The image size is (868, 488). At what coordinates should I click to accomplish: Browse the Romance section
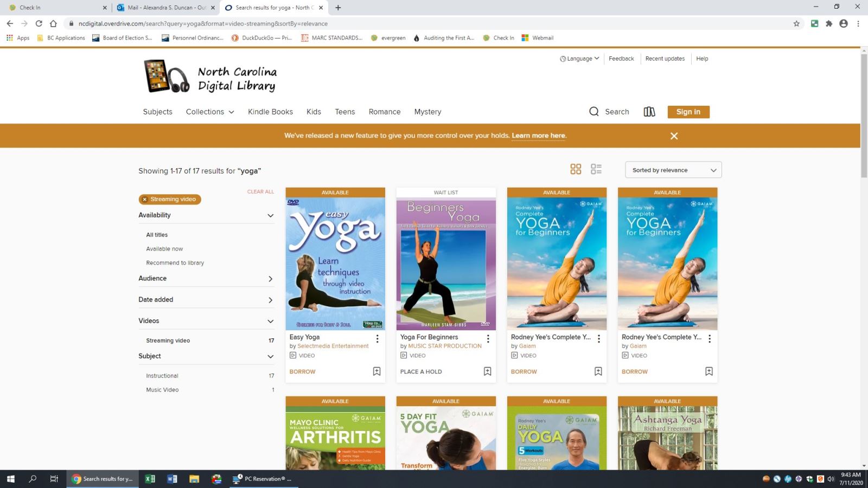click(385, 112)
